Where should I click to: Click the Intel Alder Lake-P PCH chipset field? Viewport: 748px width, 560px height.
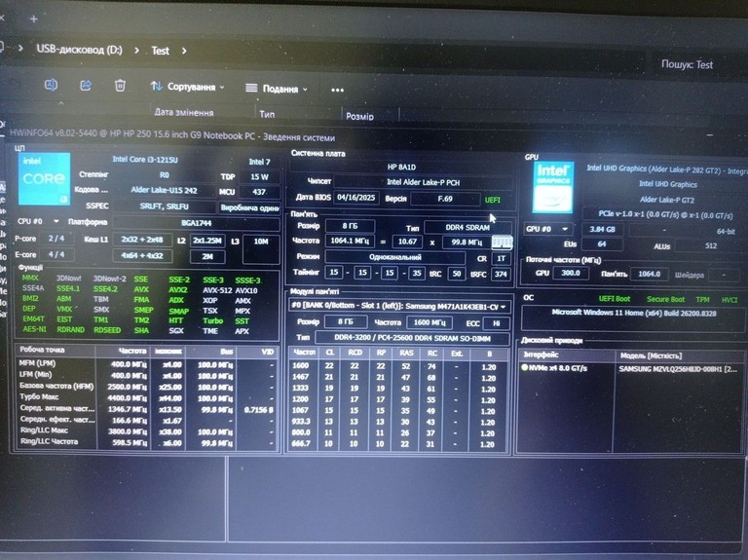point(423,182)
